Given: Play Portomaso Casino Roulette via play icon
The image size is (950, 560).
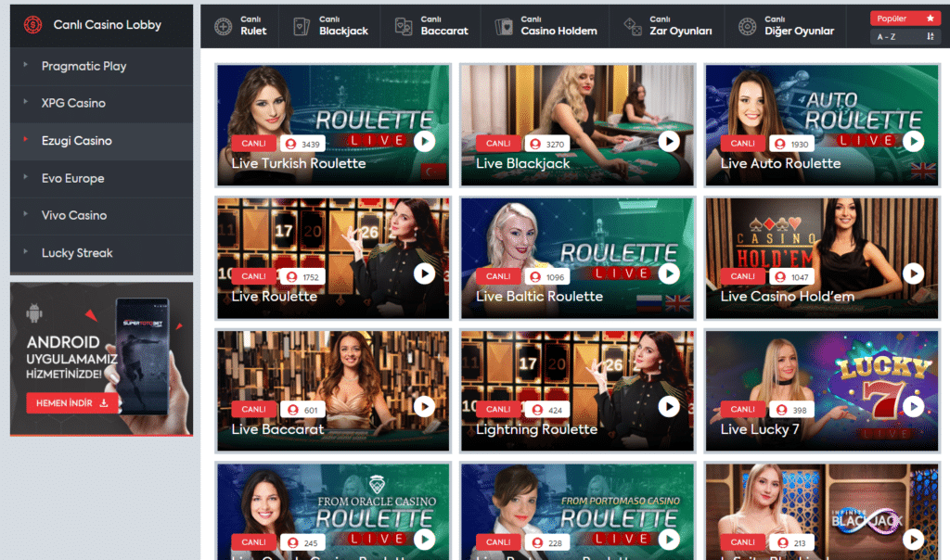Looking at the screenshot, I should point(669,540).
